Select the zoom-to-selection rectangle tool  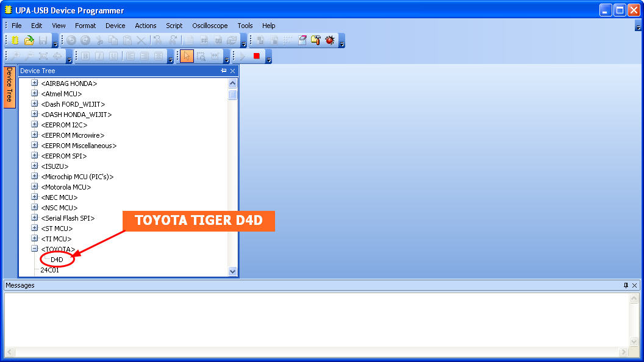pyautogui.click(x=201, y=56)
